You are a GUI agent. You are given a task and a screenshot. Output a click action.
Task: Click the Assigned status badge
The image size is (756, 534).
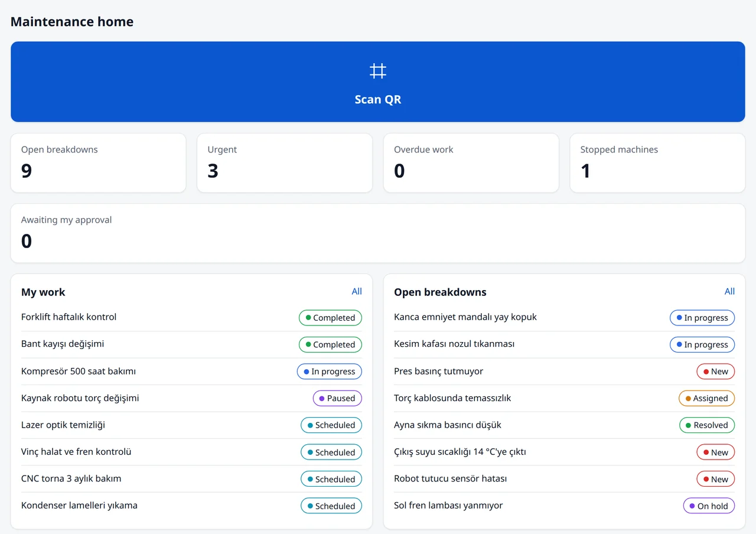707,398
